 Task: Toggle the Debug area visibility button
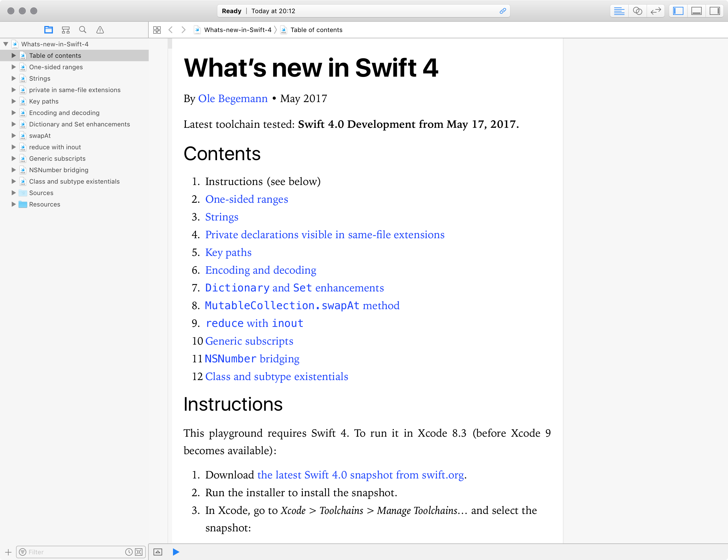(x=696, y=11)
